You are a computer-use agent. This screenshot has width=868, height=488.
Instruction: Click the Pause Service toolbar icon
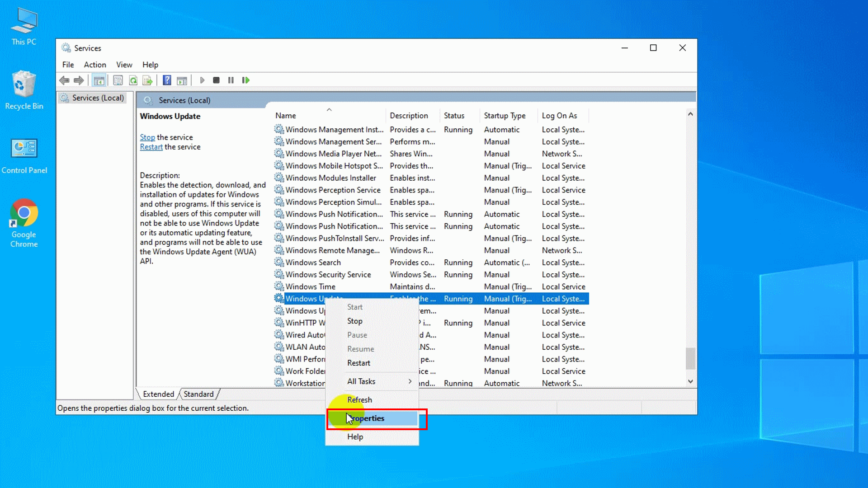(x=231, y=80)
